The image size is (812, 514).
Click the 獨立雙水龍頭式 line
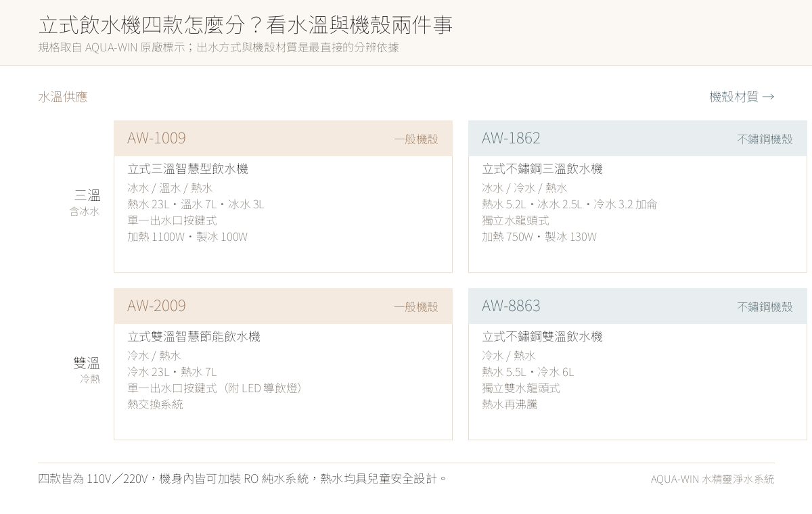[x=521, y=388]
